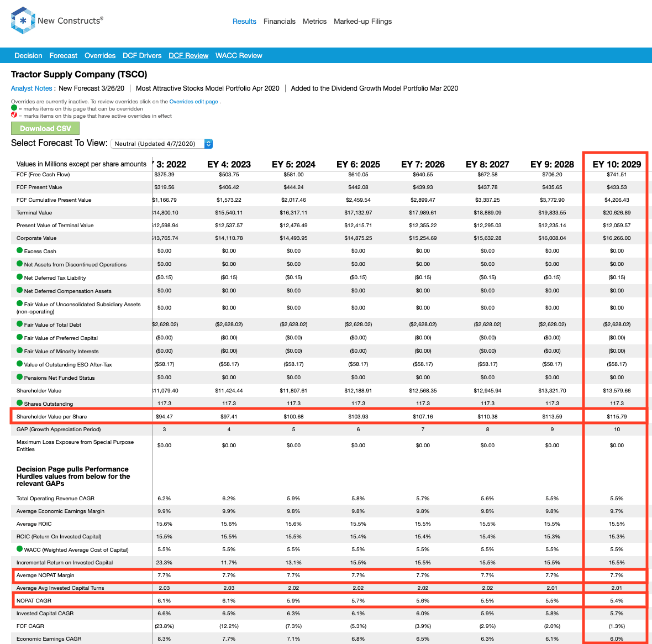Click green dot beside Pensions Net Funded Status
This screenshot has height=644, width=652.
coord(19,378)
